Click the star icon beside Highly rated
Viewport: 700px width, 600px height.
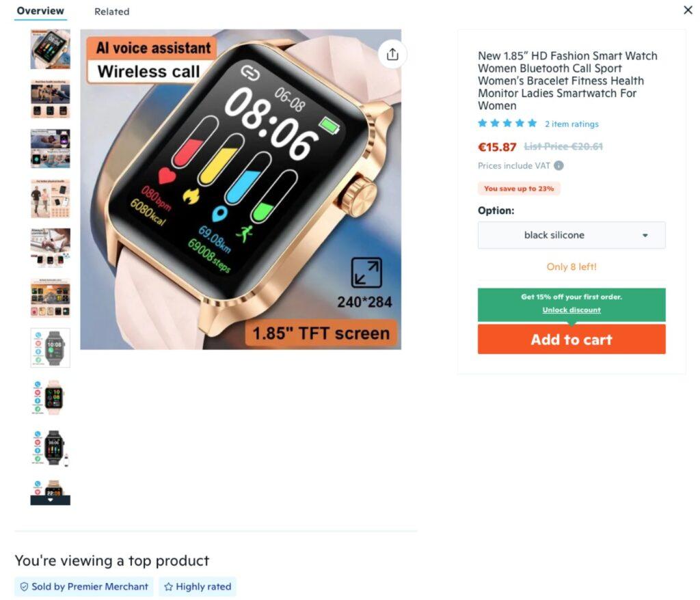(168, 586)
